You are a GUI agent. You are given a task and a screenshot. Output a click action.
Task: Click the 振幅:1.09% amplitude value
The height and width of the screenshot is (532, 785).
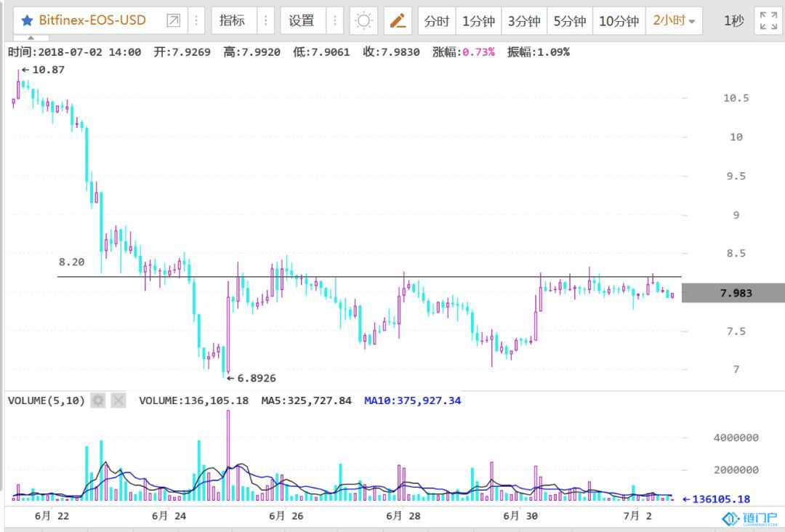pyautogui.click(x=538, y=52)
